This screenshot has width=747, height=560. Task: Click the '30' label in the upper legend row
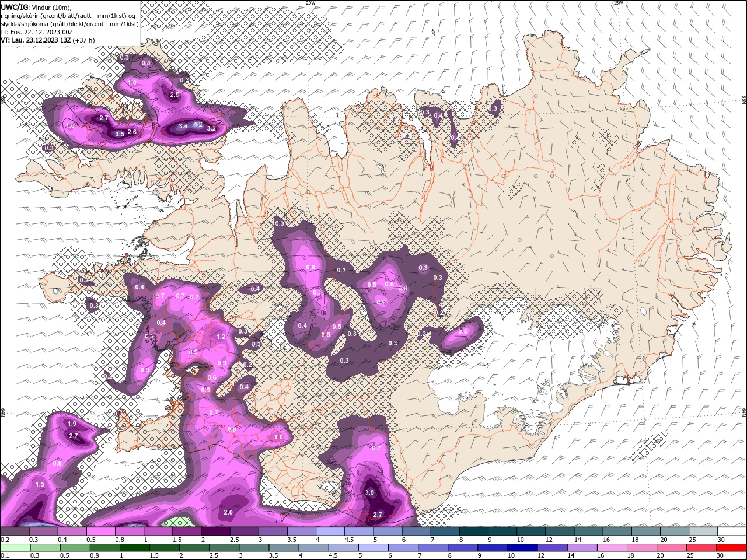[x=721, y=540]
